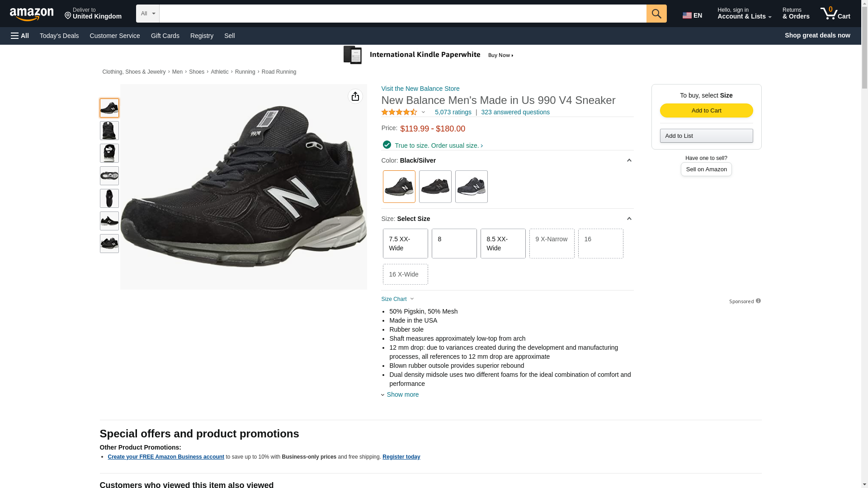
Task: Select size 8
Action: (x=454, y=244)
